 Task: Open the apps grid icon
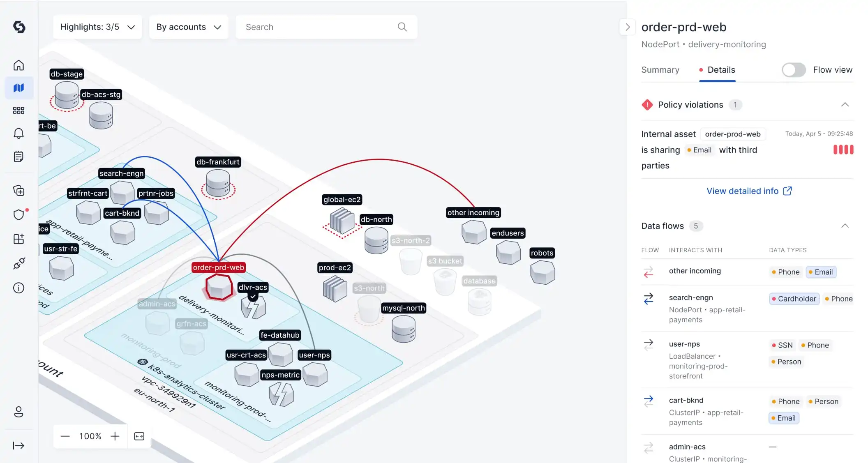[18, 110]
